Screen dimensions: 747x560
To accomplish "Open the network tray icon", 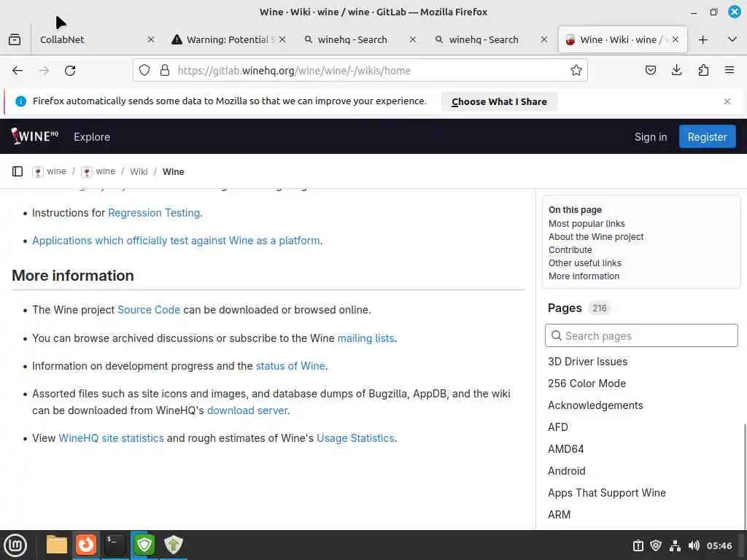I will pyautogui.click(x=675, y=545).
